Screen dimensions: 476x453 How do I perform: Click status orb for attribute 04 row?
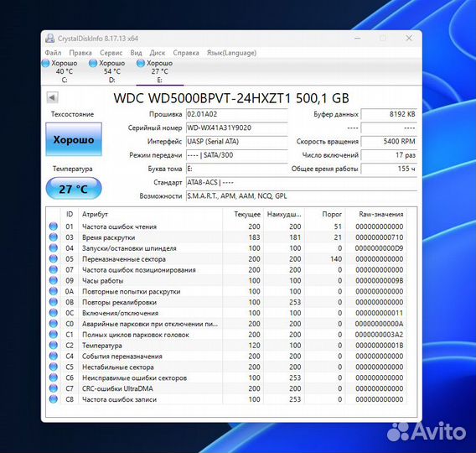pyautogui.click(x=54, y=248)
